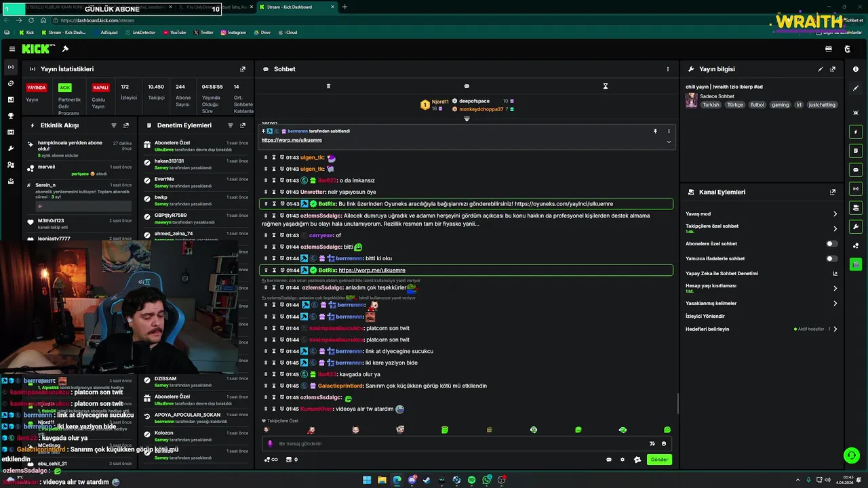Click the info icon in right sidebar
The height and width of the screenshot is (488, 868).
[x=856, y=69]
